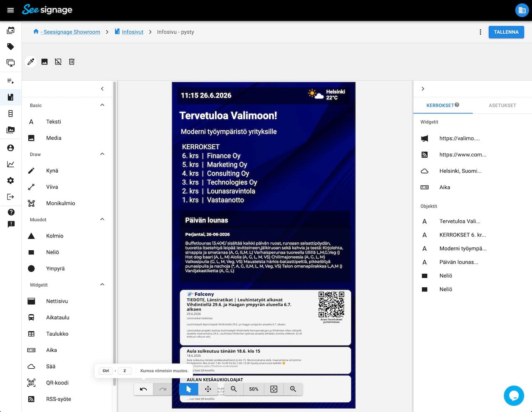Switch to the ASETUKSET tab
This screenshot has width=532, height=412.
tap(502, 105)
